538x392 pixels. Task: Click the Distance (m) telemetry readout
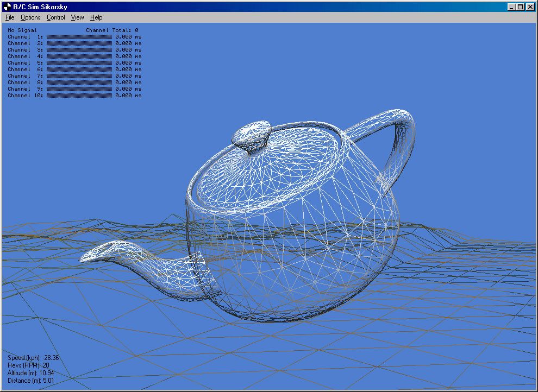(x=31, y=381)
